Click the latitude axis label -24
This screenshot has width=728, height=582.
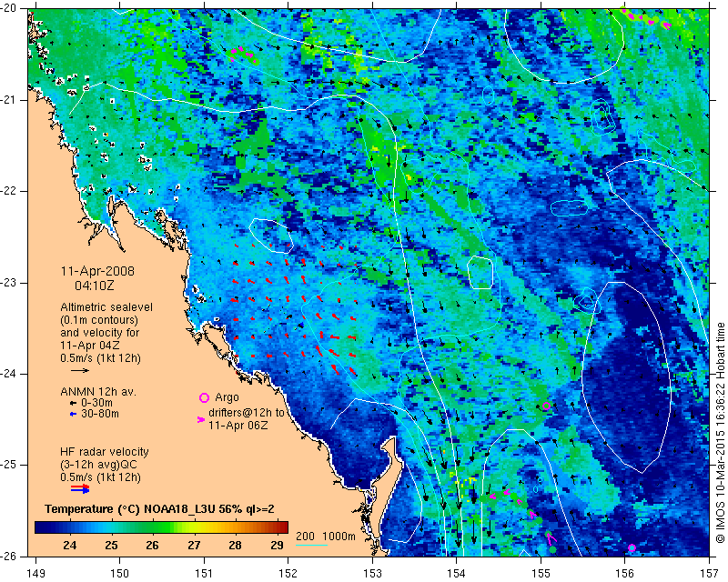(9, 374)
